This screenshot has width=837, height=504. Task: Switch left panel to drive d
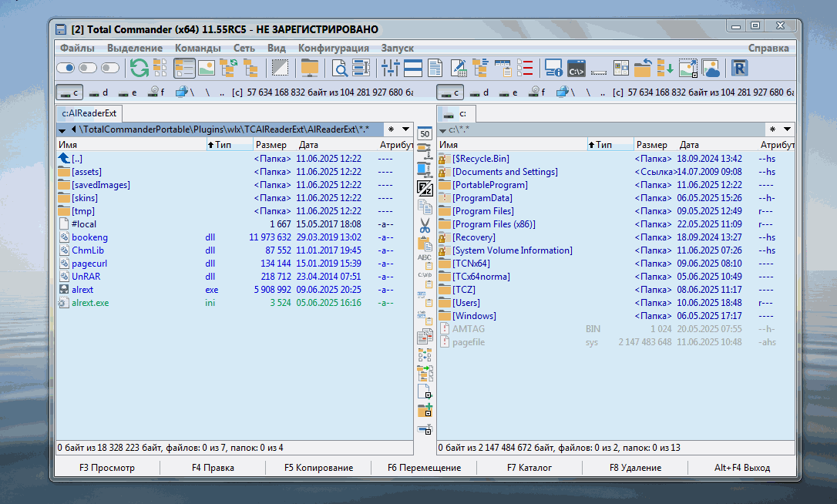point(98,92)
